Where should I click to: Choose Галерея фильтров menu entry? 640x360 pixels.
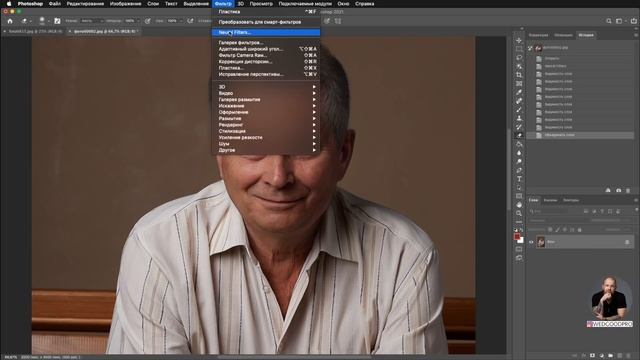(266, 43)
